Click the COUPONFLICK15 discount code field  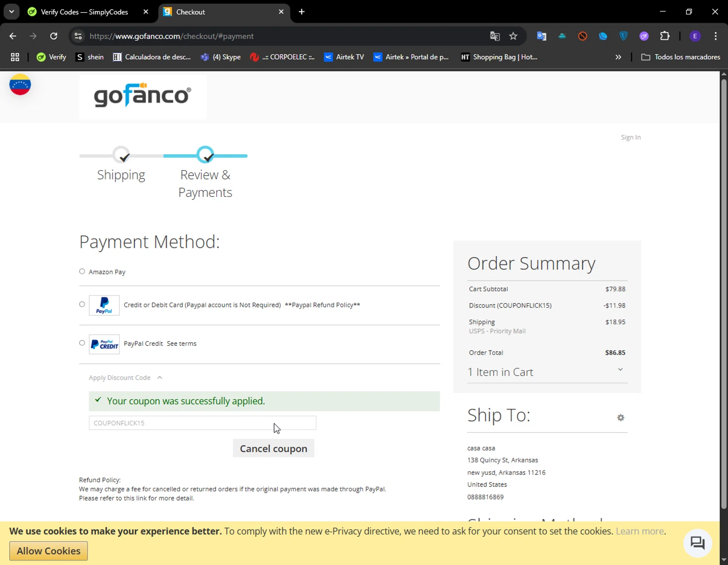point(202,423)
